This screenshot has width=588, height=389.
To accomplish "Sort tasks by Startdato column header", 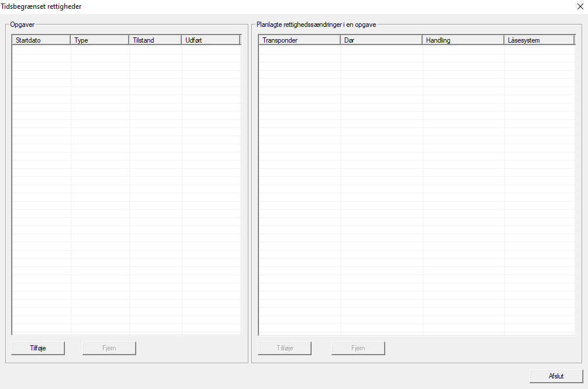I will (x=41, y=40).
